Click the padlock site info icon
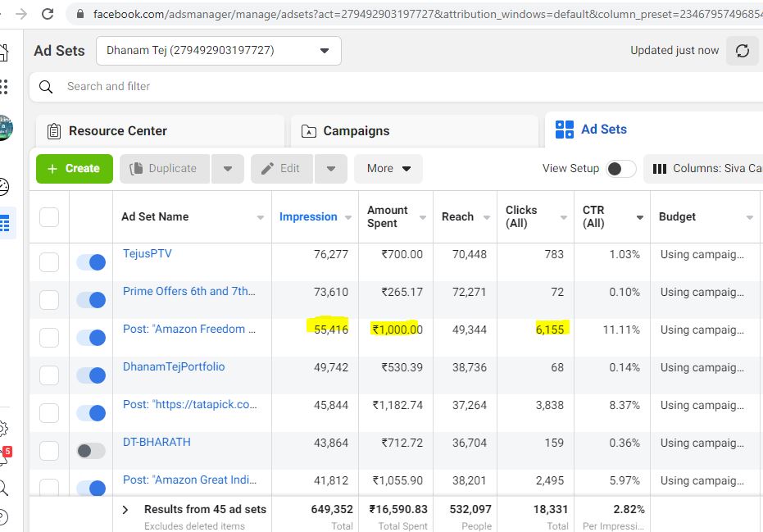Image resolution: width=763 pixels, height=532 pixels. click(x=80, y=14)
